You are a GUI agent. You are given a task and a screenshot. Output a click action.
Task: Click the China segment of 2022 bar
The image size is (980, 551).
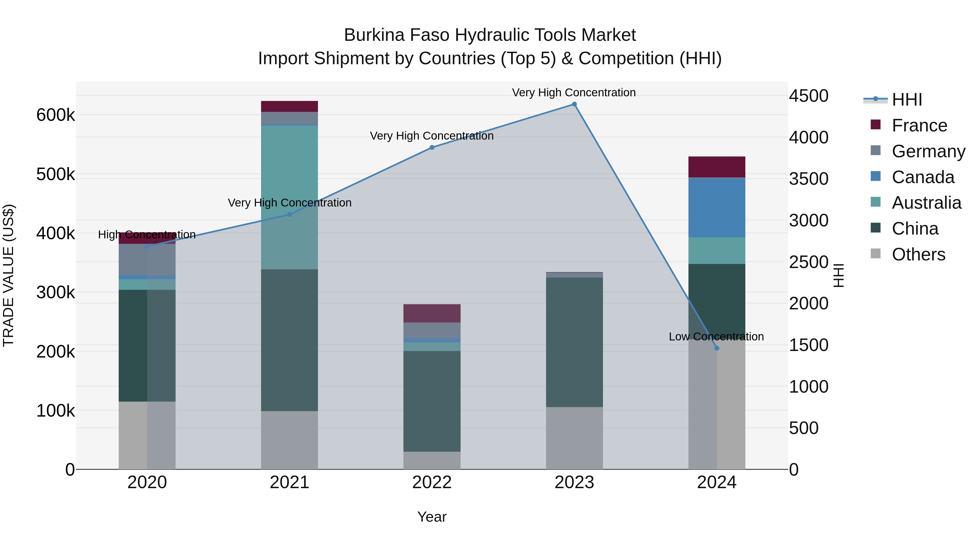point(432,401)
